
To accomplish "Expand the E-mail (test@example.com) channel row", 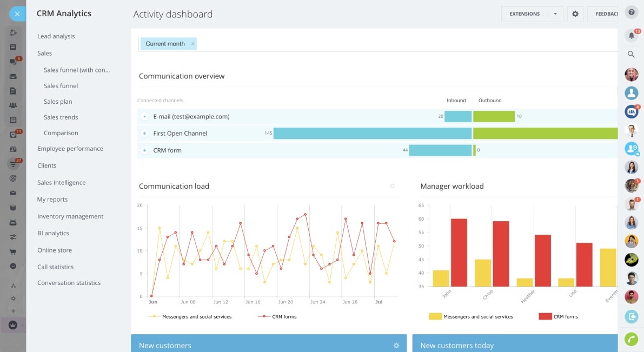I will coord(144,116).
